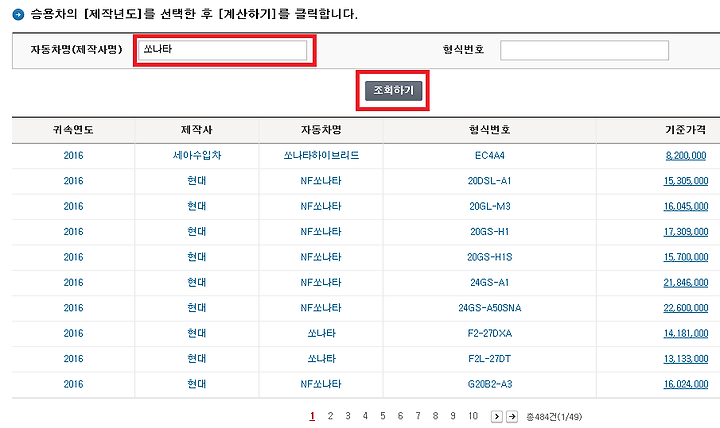Click the price link 15,700,000
Image resolution: width=720 pixels, height=428 pixels.
(686, 257)
